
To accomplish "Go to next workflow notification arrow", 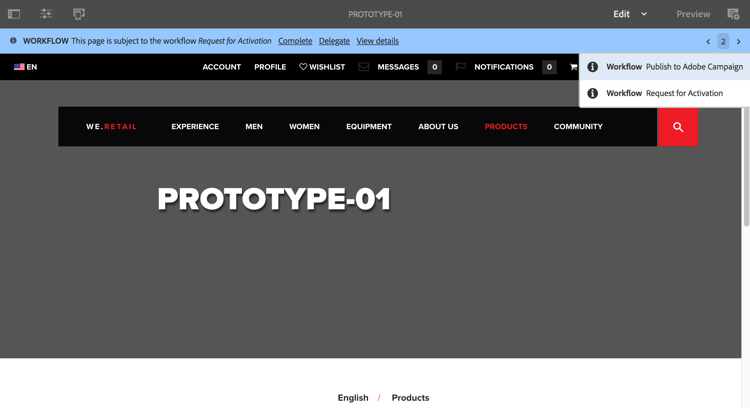I will point(739,42).
